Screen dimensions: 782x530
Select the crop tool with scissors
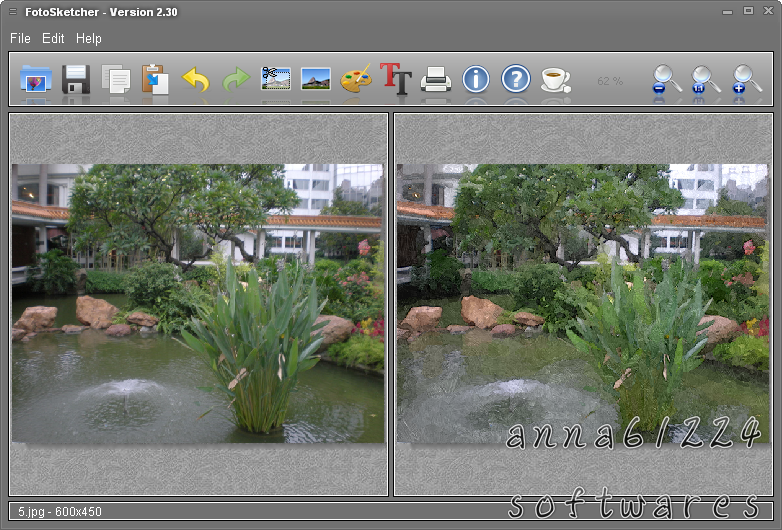[x=276, y=79]
